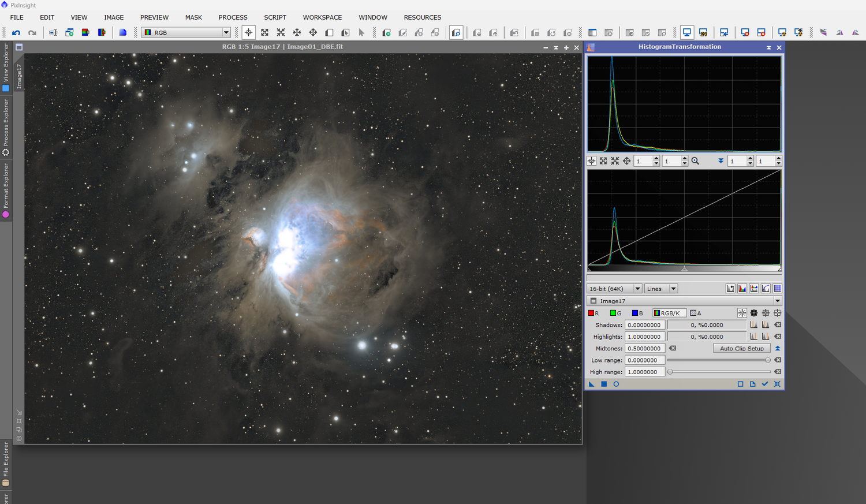Open the SCRIPT menu
This screenshot has height=504, width=866.
(275, 17)
